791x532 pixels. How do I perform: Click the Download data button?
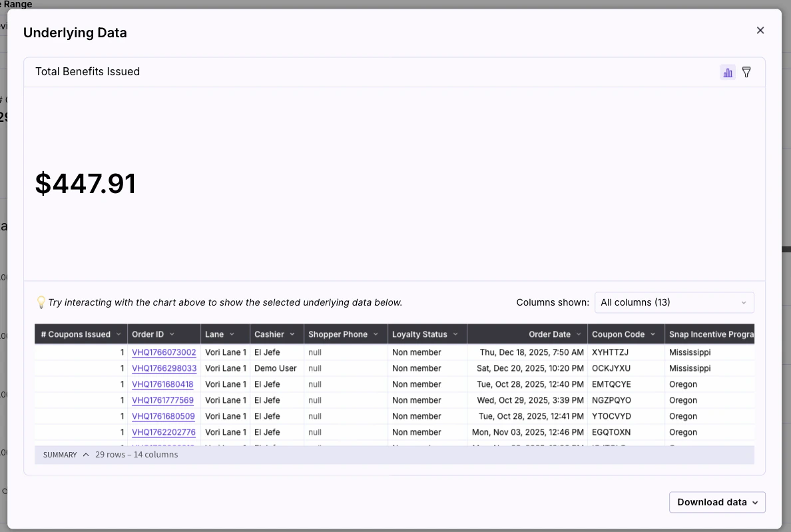pos(712,502)
